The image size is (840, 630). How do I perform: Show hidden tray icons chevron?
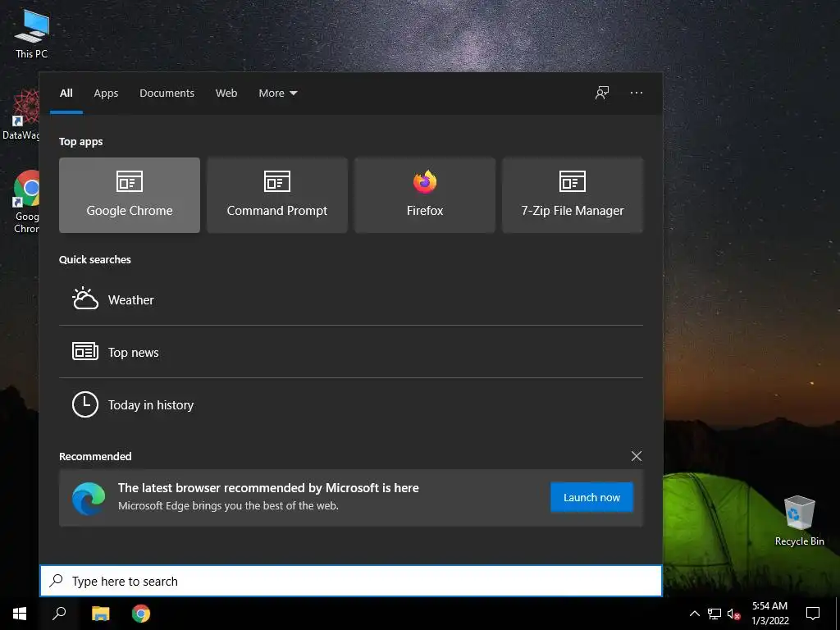(x=694, y=614)
